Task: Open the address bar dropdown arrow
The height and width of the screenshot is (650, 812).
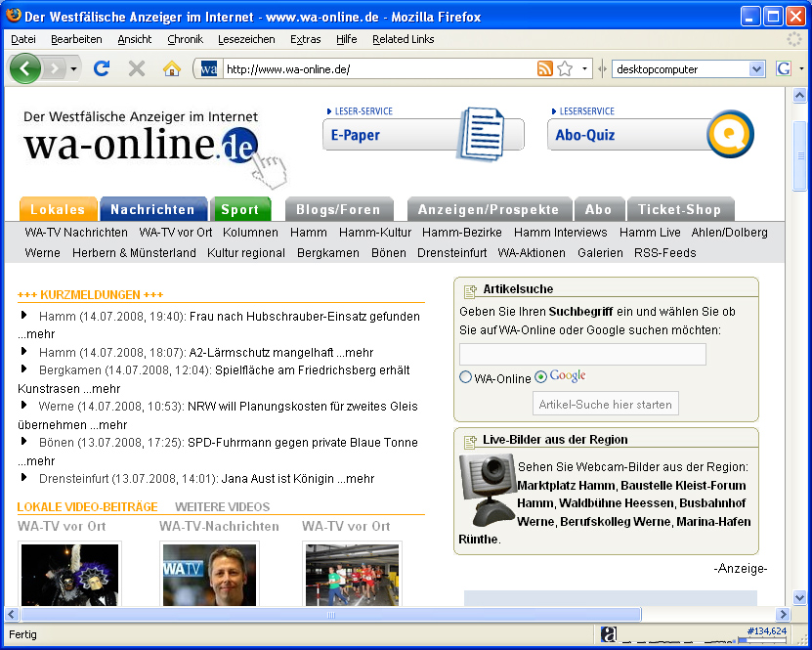Action: click(584, 68)
